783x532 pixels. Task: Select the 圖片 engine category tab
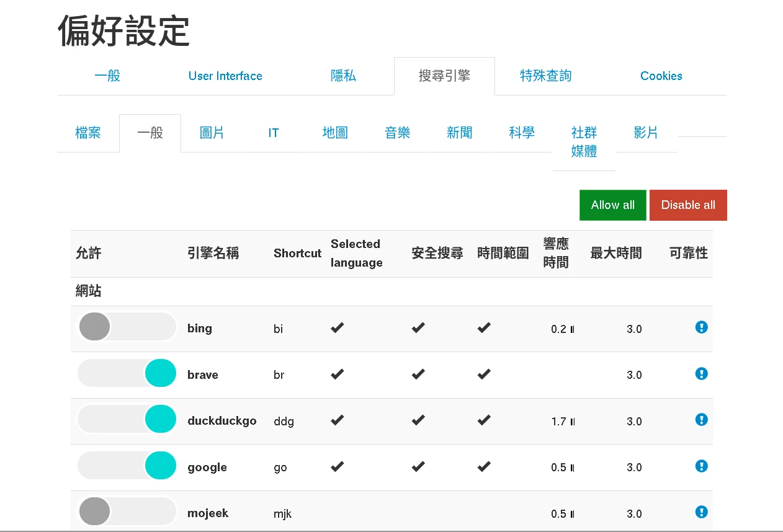pos(212,133)
